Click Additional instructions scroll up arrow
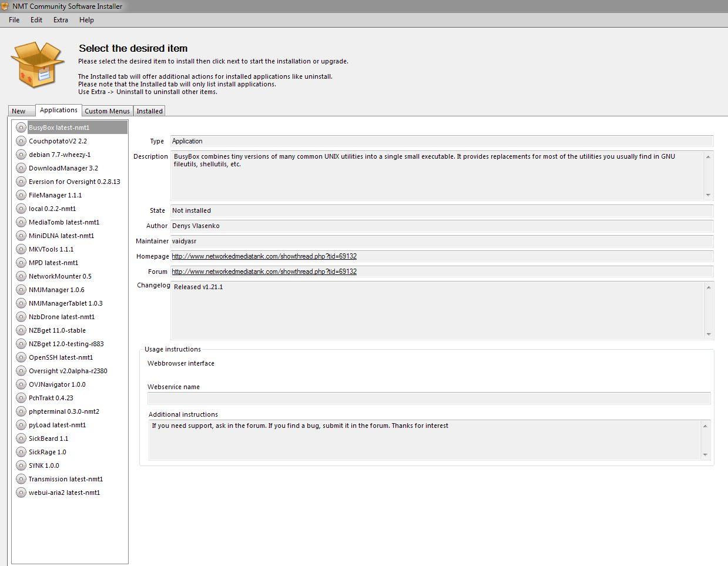 tap(705, 426)
